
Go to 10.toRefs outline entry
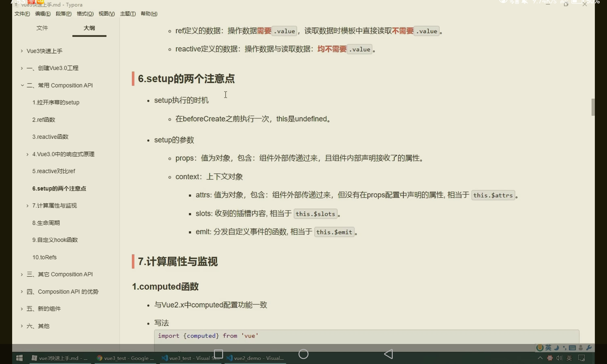44,257
